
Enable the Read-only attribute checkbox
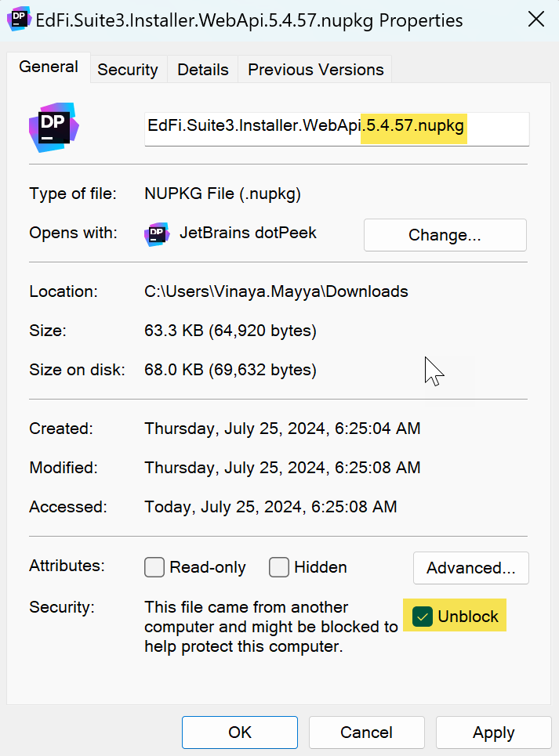coord(154,567)
